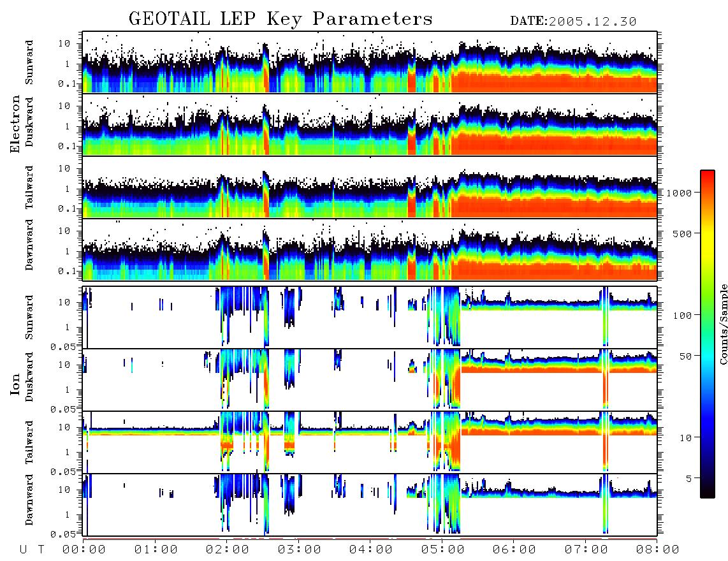The width and height of the screenshot is (728, 561).
Task: Click the 'DATE:2005.12.30' label
Action: pos(573,21)
